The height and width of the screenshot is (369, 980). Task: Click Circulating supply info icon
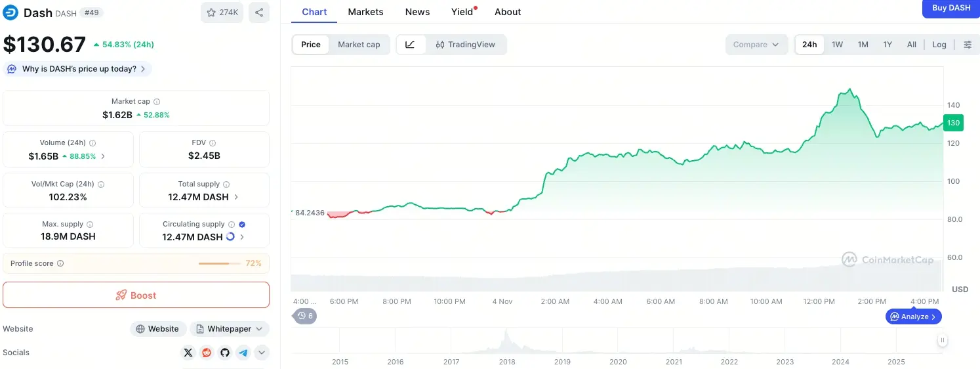point(232,225)
